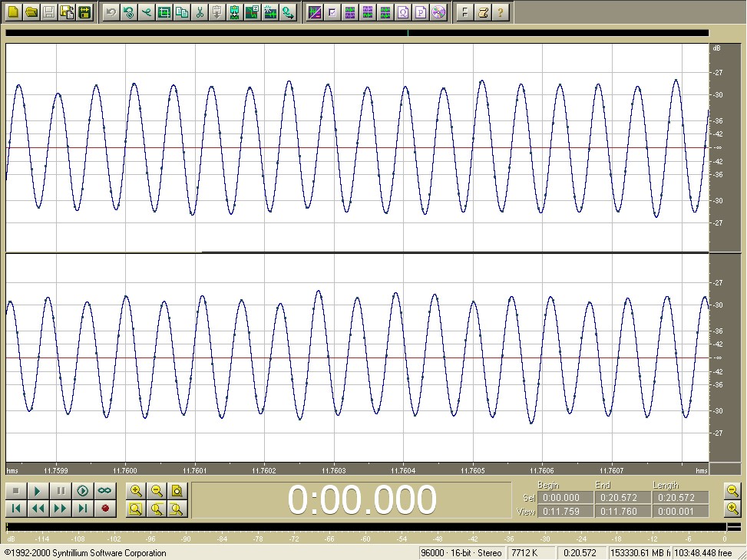The height and width of the screenshot is (560, 747).
Task: Click the green mix wave icon beside Trim
Action: click(x=147, y=12)
